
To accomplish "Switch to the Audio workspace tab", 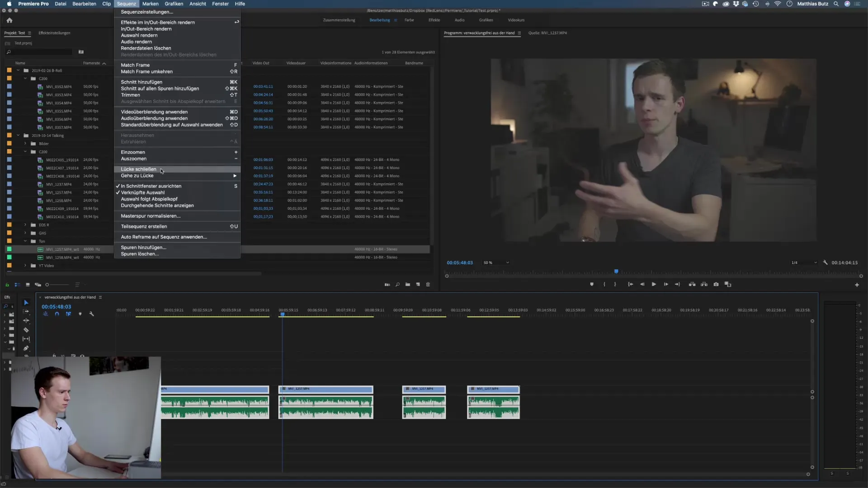I will [459, 20].
